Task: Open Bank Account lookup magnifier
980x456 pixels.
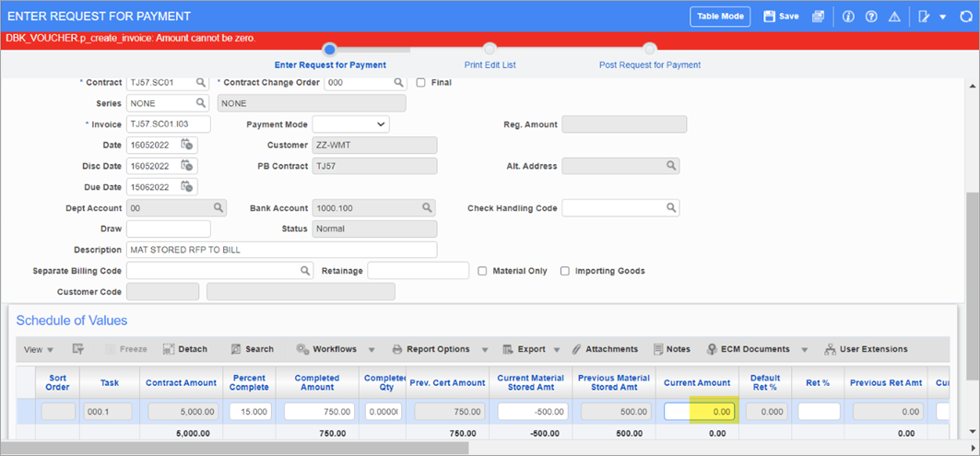Action: click(x=427, y=207)
